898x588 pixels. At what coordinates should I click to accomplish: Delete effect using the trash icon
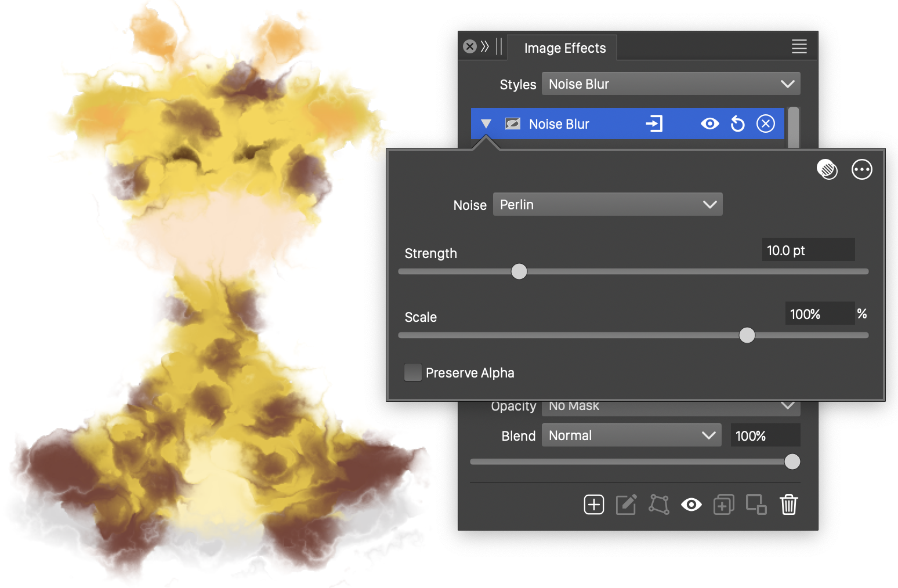[788, 504]
